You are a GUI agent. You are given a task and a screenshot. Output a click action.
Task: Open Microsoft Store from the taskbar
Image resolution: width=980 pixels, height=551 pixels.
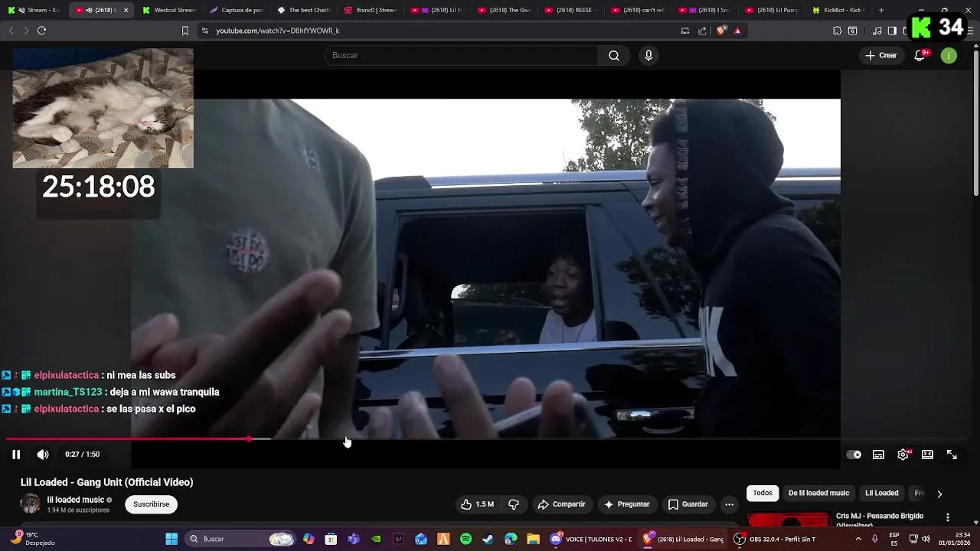(331, 539)
